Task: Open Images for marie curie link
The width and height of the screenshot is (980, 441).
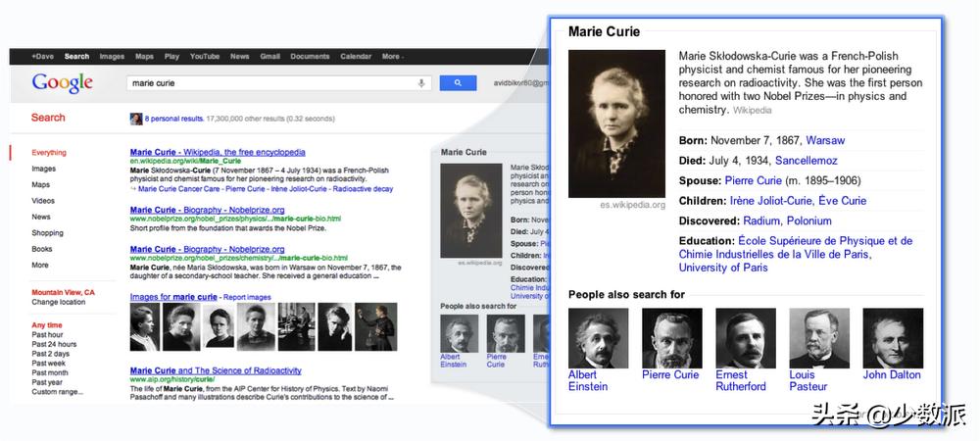Action: (x=173, y=297)
